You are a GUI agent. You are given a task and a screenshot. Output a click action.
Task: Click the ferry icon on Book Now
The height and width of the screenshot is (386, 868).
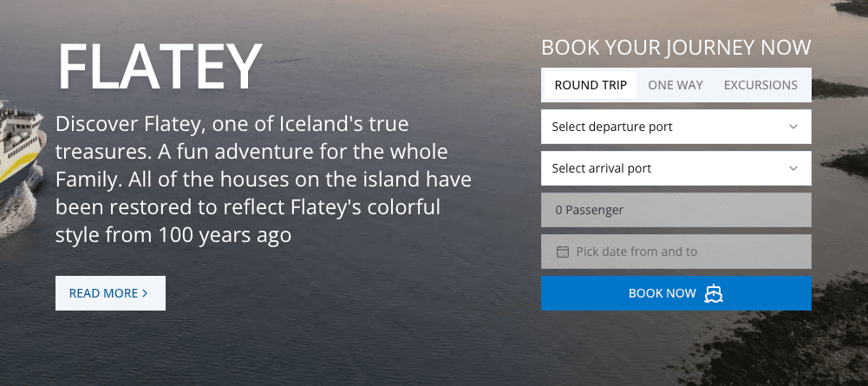[x=714, y=294]
